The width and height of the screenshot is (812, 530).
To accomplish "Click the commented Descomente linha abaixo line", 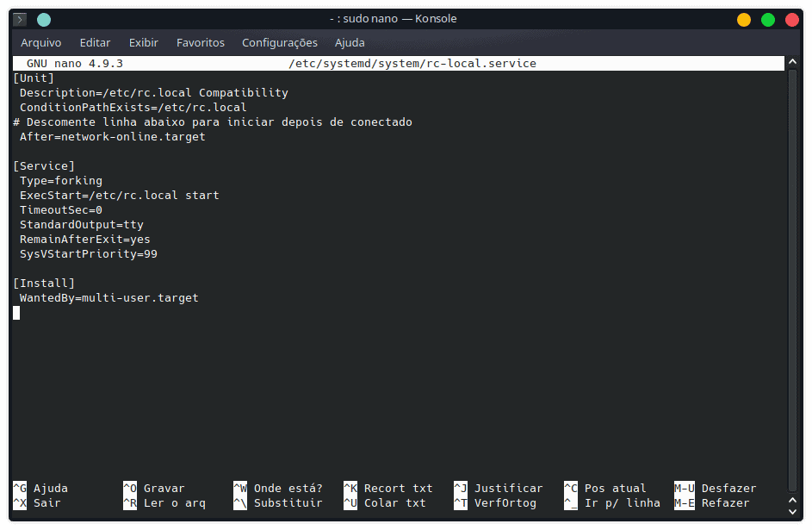I will point(213,122).
